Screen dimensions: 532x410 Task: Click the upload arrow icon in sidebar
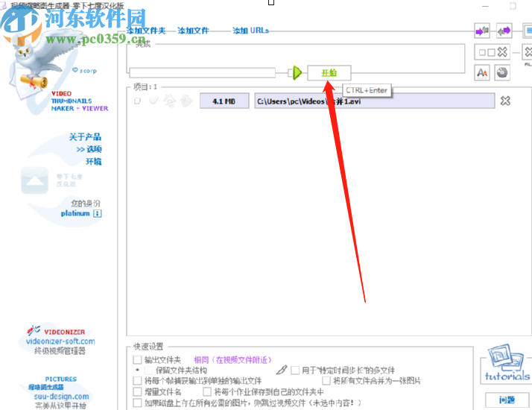point(34,180)
